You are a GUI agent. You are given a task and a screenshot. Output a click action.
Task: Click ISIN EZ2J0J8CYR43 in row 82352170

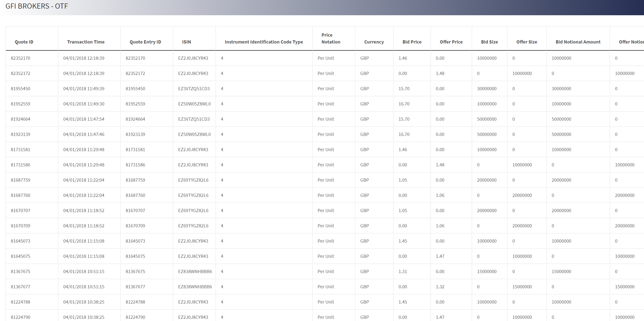pyautogui.click(x=193, y=58)
